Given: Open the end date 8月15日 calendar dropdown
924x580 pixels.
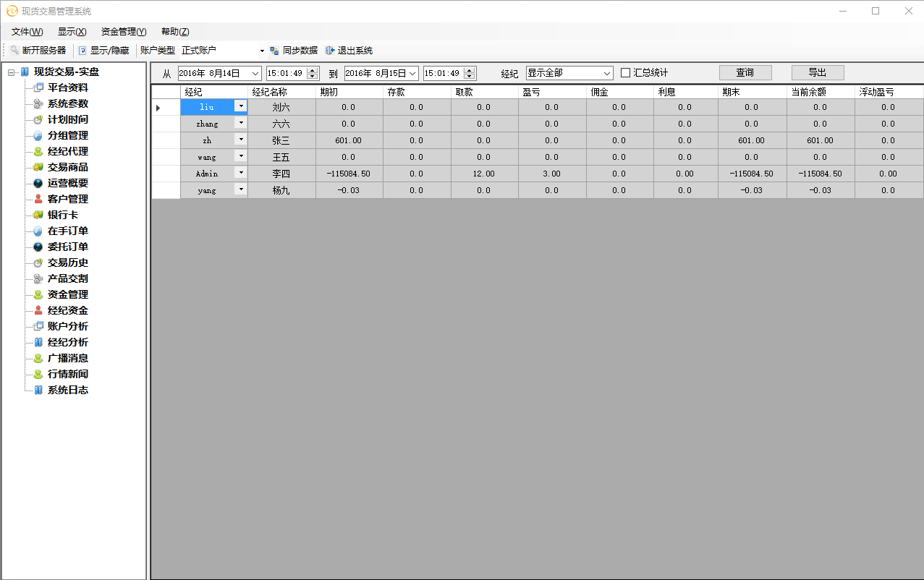Looking at the screenshot, I should click(x=412, y=73).
